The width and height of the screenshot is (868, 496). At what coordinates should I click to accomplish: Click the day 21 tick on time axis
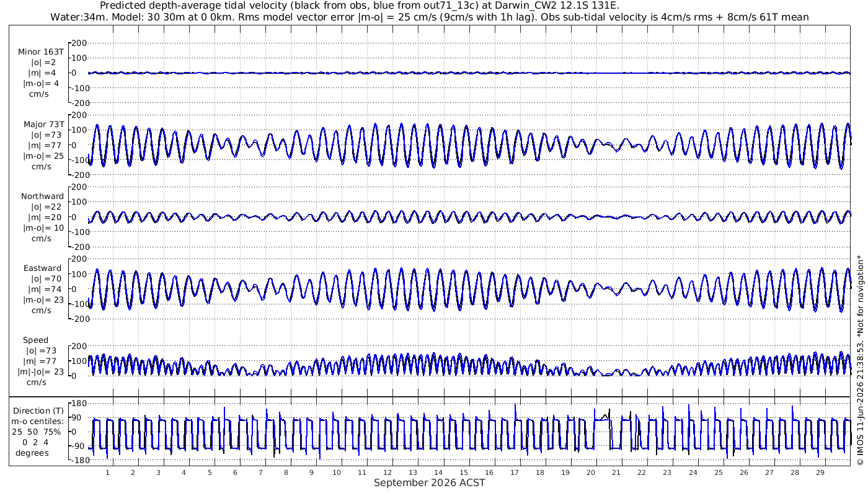(616, 472)
